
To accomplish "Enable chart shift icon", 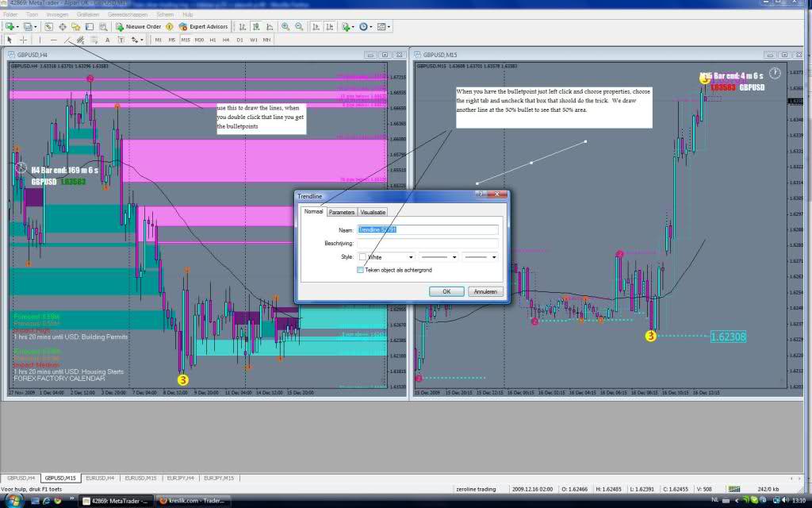I will point(329,26).
